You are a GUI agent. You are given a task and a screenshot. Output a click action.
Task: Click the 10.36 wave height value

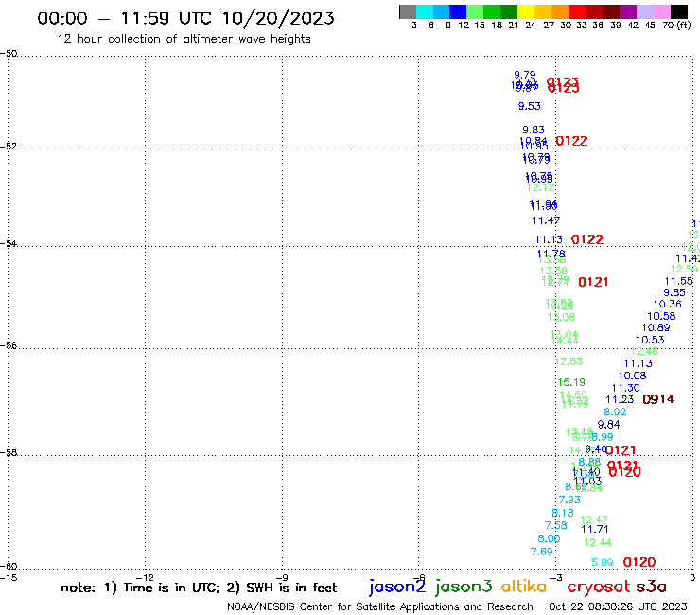tap(668, 304)
